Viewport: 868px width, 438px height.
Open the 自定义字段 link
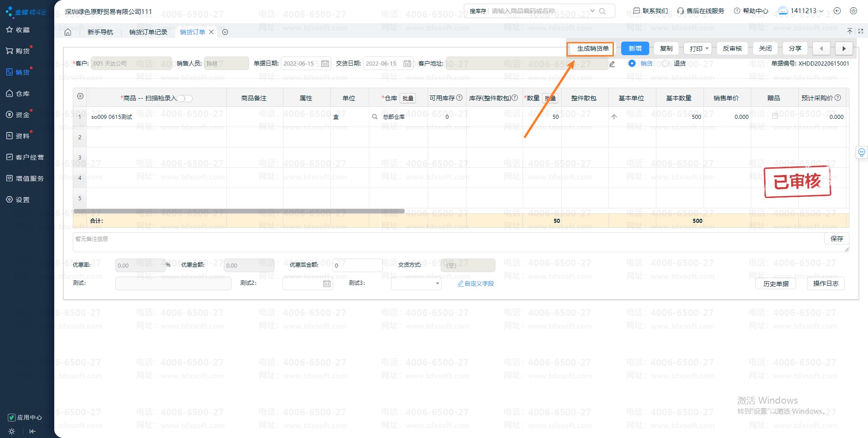[476, 283]
